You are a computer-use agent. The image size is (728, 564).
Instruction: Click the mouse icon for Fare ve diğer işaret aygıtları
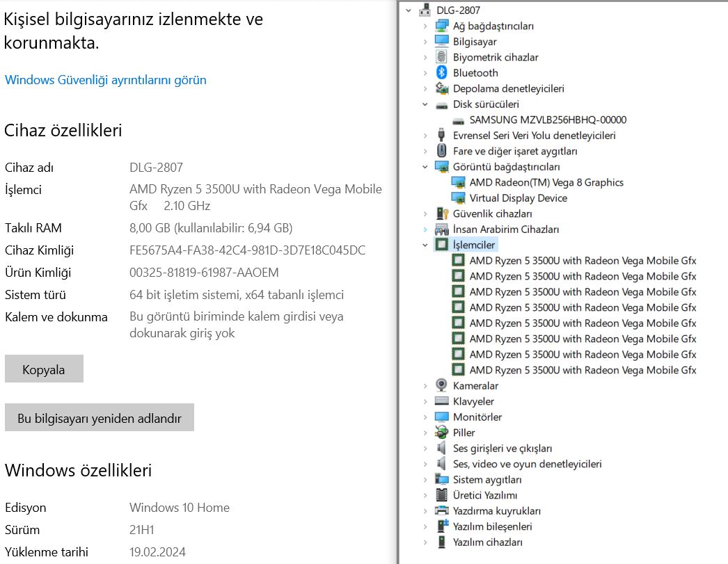click(441, 151)
